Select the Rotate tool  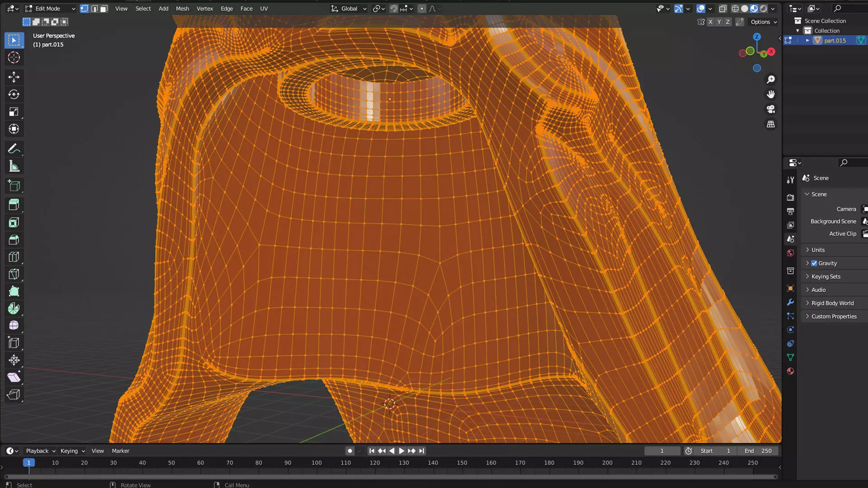click(14, 94)
